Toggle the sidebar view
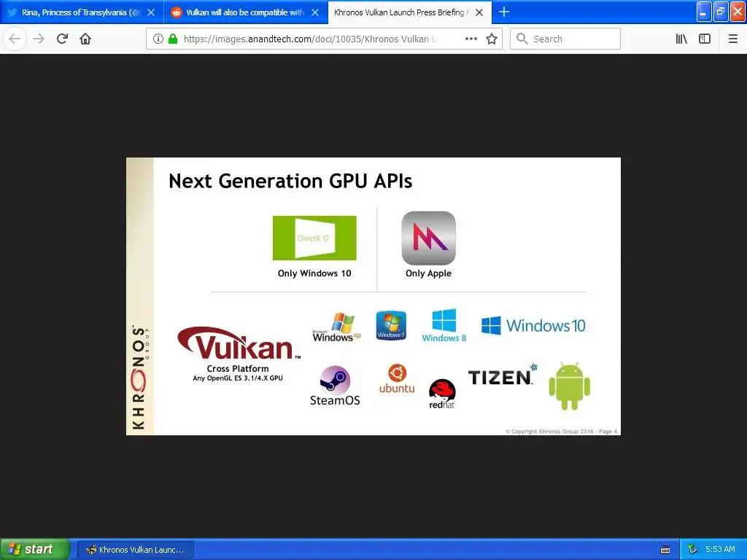Viewport: 747px width, 560px height. coord(705,39)
